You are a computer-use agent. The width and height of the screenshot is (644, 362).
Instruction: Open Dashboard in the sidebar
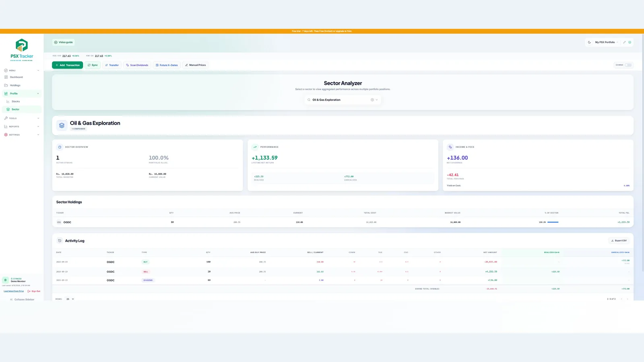[x=22, y=77]
